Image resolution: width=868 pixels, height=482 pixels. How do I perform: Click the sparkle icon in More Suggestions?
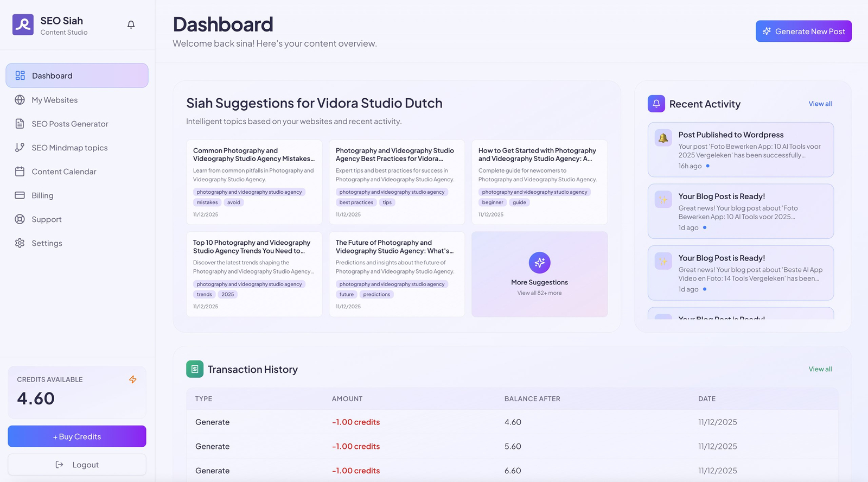click(x=539, y=263)
